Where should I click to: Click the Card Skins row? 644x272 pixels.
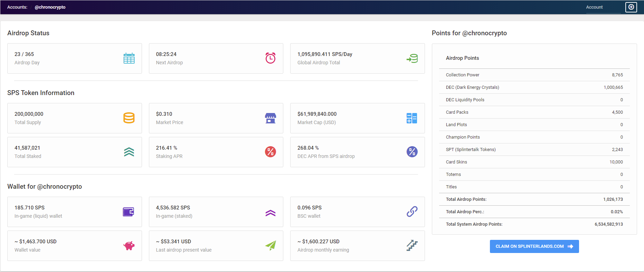534,162
